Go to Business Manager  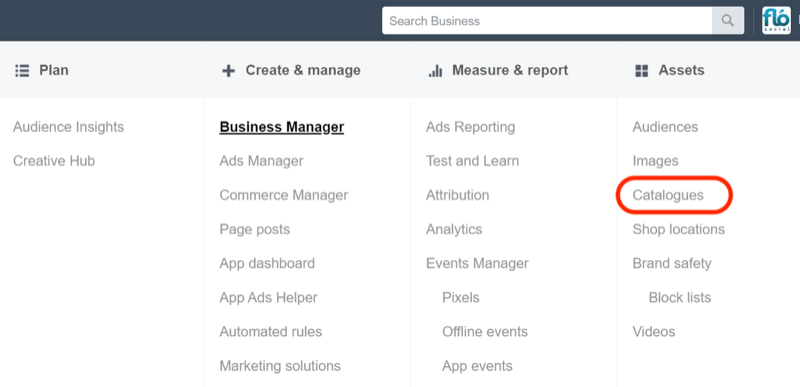tap(282, 126)
